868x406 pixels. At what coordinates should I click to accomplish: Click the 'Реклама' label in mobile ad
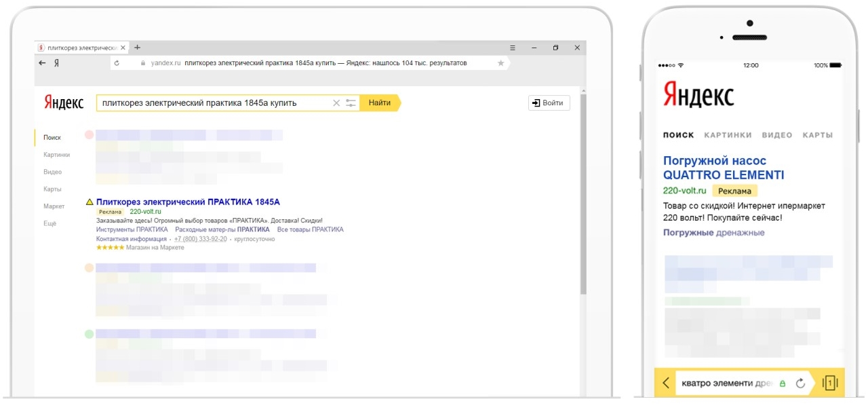(x=734, y=191)
